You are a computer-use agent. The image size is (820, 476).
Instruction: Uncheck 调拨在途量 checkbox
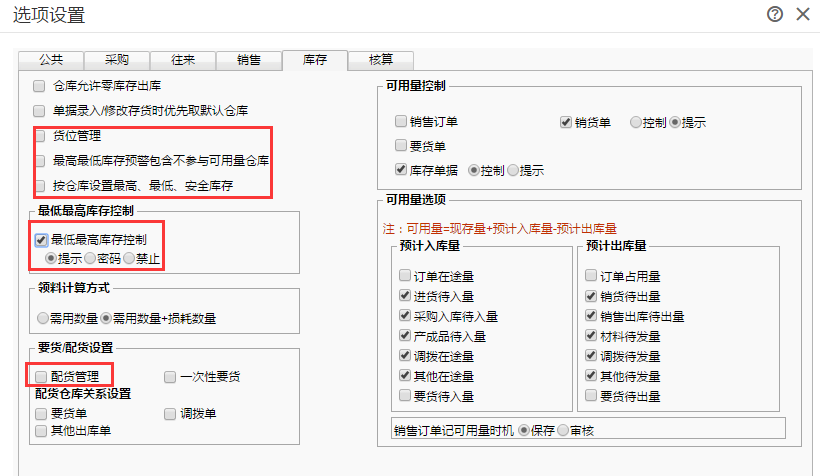pos(405,355)
